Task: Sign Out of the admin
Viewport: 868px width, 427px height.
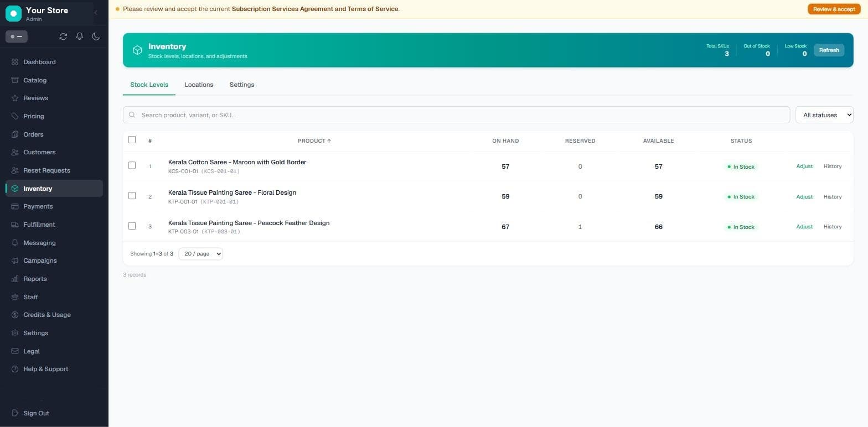Action: coord(36,413)
